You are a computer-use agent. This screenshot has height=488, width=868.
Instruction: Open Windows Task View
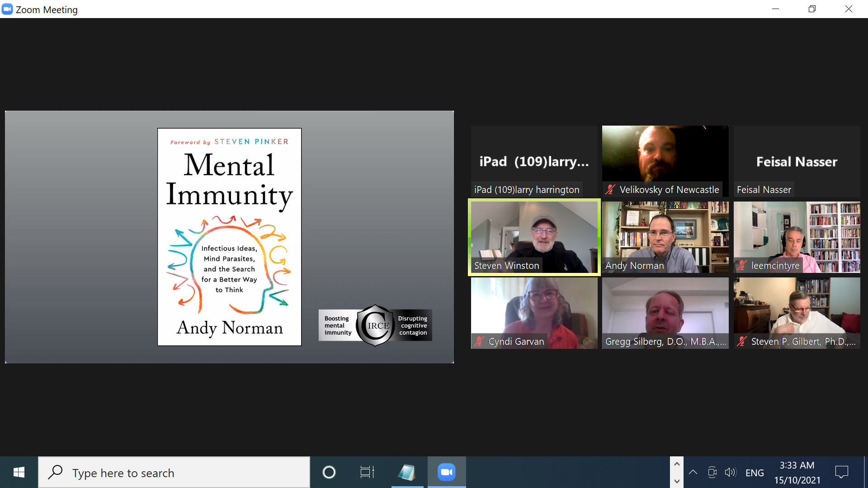click(367, 473)
